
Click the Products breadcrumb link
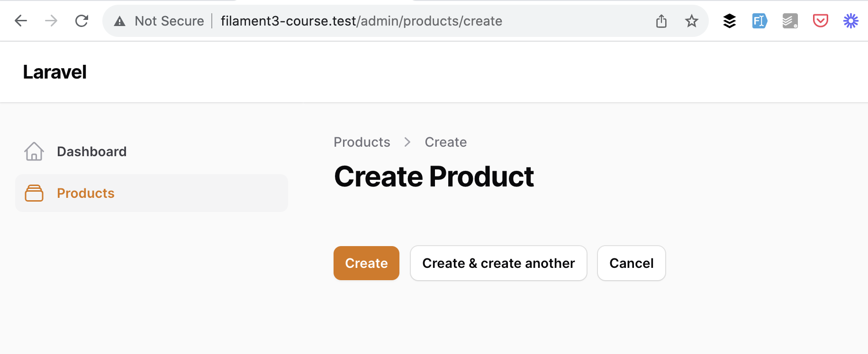pos(362,142)
